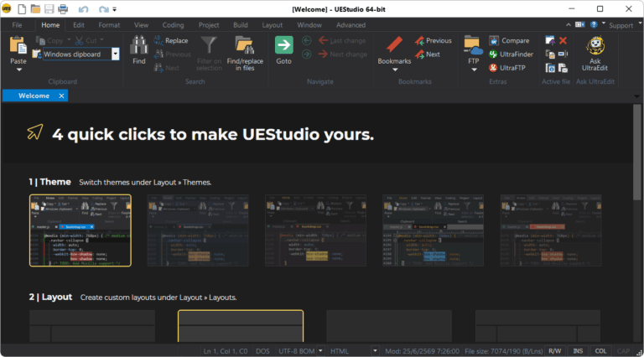Collapse the ribbon with the chevron

(x=569, y=24)
